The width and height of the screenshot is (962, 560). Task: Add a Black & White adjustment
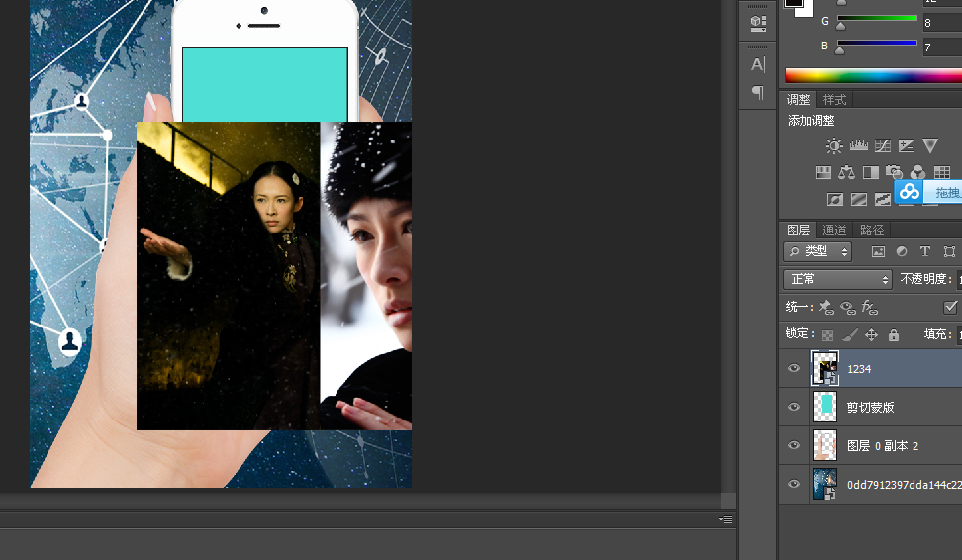[871, 172]
